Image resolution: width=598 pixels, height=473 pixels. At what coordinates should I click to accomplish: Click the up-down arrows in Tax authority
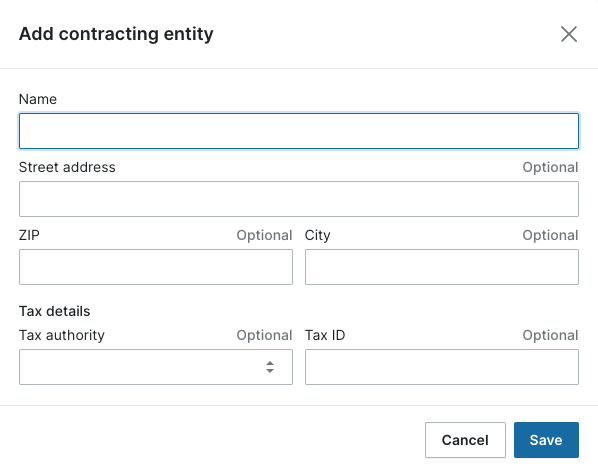point(270,367)
